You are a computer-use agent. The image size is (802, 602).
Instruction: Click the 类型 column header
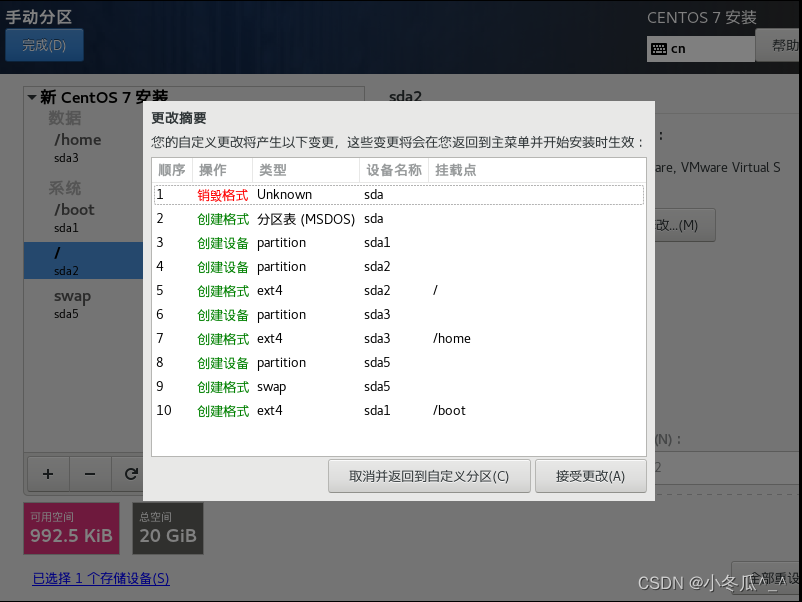(x=306, y=170)
